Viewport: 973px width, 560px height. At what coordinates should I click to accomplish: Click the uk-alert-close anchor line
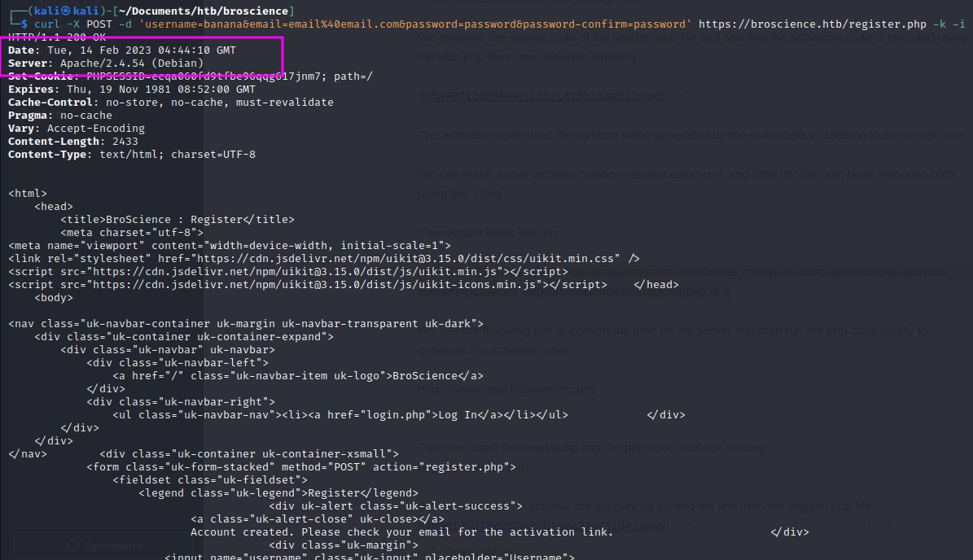[318, 519]
